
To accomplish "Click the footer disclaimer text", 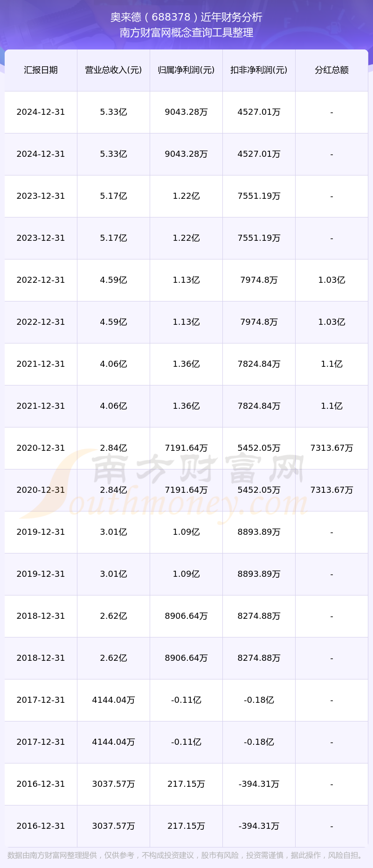I will (186, 855).
